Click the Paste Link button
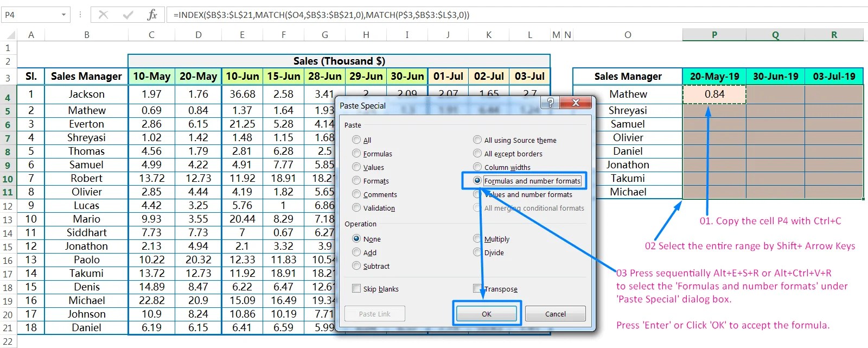The width and height of the screenshot is (868, 348). coord(374,314)
